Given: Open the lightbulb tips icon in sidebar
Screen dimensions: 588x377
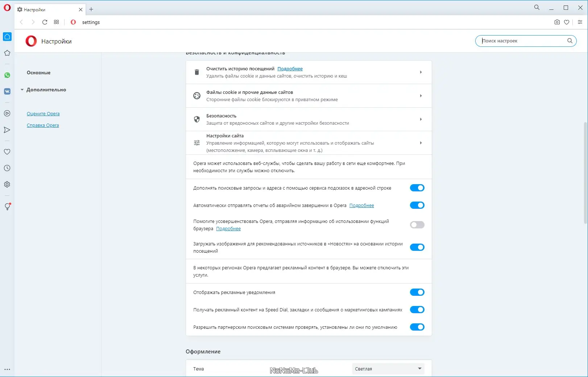Looking at the screenshot, I should tap(7, 207).
